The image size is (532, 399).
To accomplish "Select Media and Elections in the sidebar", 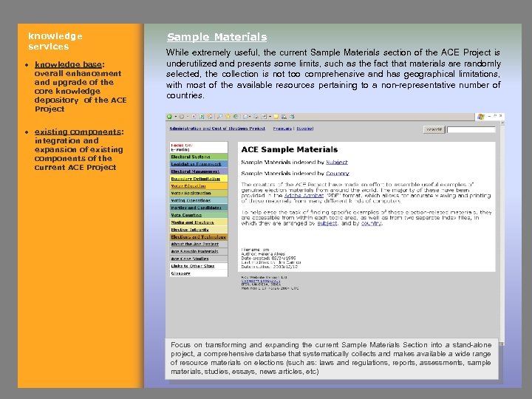I will (199, 222).
